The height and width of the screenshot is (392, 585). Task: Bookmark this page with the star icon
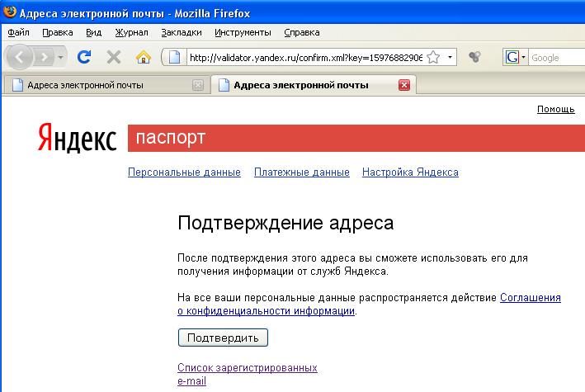click(x=433, y=58)
